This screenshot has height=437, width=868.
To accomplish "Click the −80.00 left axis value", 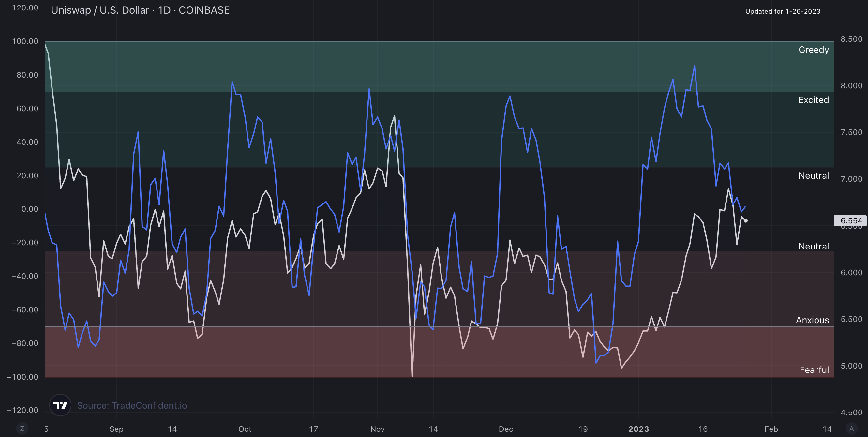I will [25, 343].
